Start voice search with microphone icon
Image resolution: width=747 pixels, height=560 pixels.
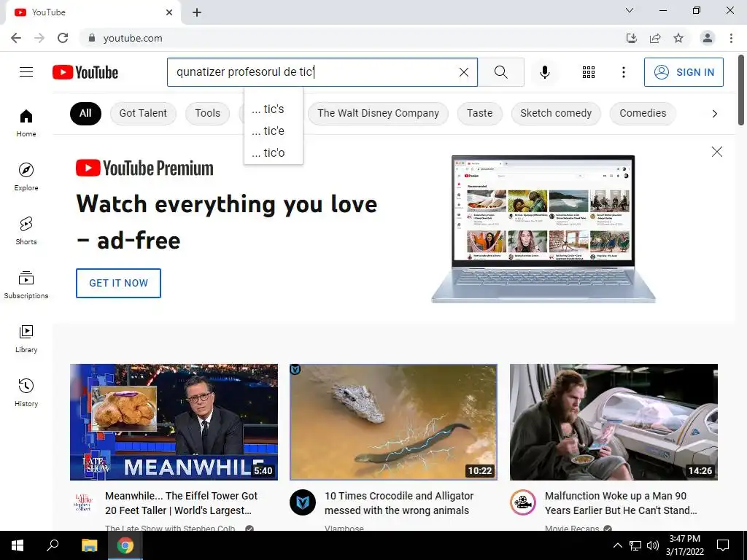point(544,72)
